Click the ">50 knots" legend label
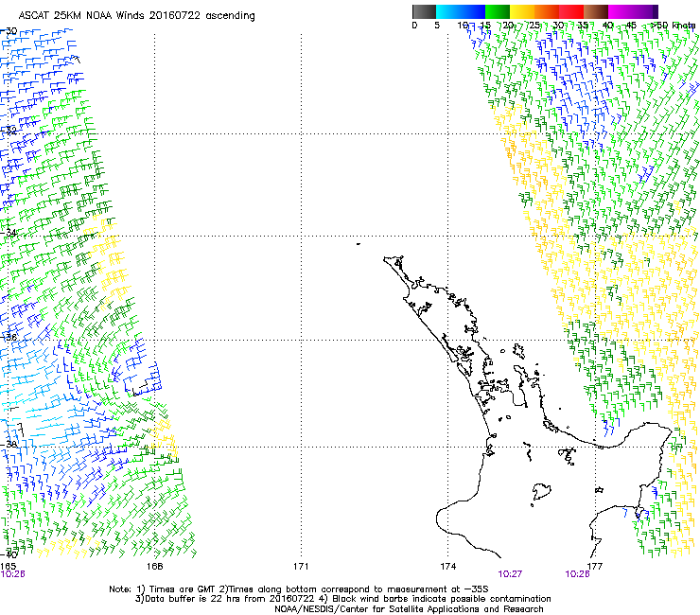This screenshot has height=615, width=700. [674, 26]
